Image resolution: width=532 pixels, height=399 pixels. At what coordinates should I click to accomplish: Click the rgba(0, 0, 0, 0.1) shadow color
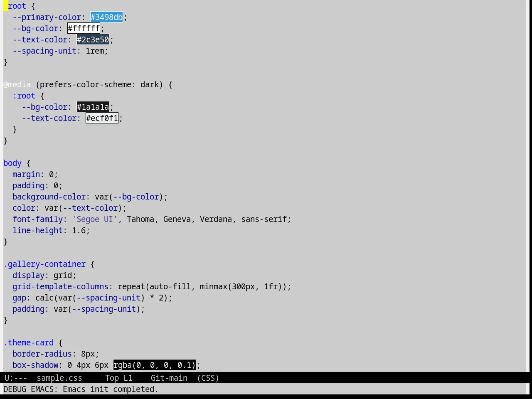coord(154,365)
